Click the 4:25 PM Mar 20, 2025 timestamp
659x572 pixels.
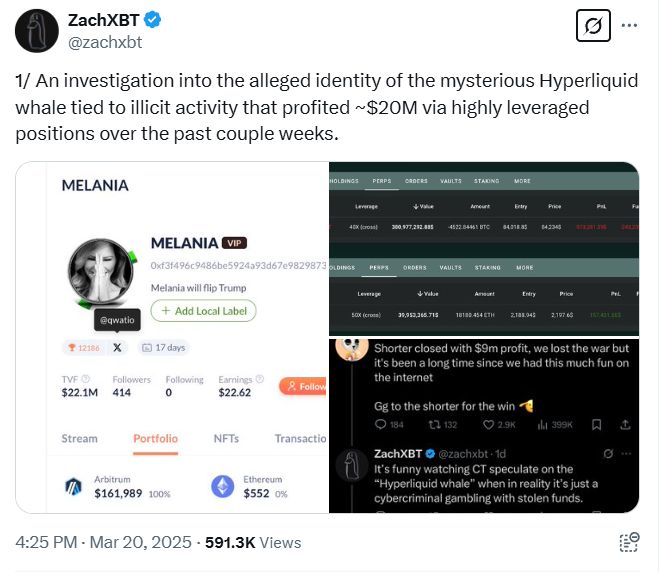tap(103, 543)
